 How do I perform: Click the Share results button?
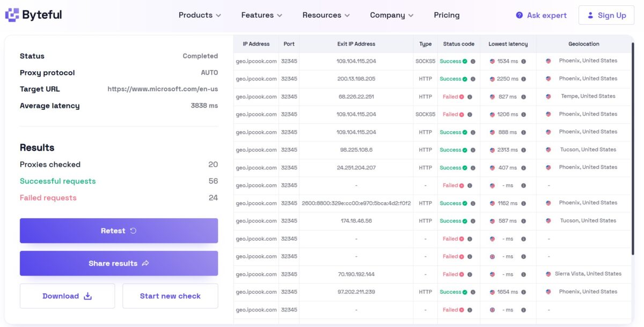(119, 263)
